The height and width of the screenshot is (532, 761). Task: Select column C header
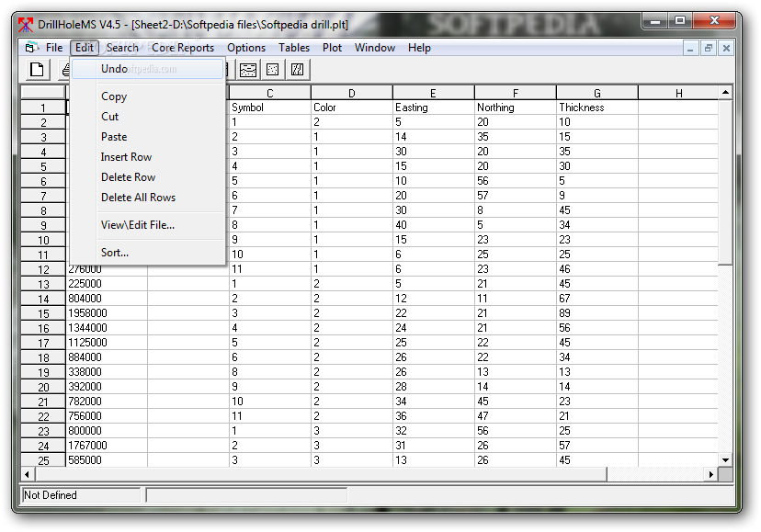(270, 93)
